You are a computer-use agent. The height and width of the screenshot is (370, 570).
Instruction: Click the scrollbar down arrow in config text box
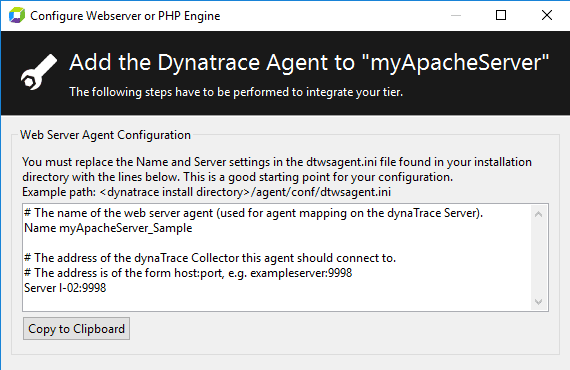(539, 302)
